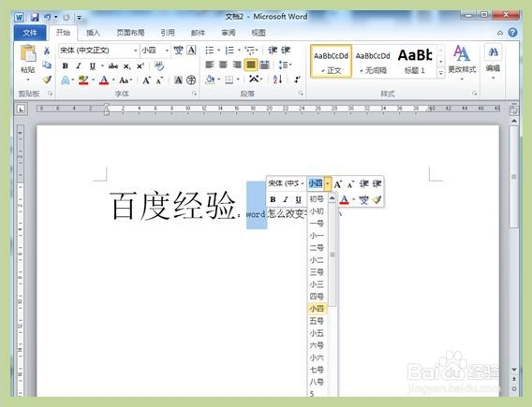Select the 标题 1 style
The height and width of the screenshot is (407, 532).
(x=415, y=62)
